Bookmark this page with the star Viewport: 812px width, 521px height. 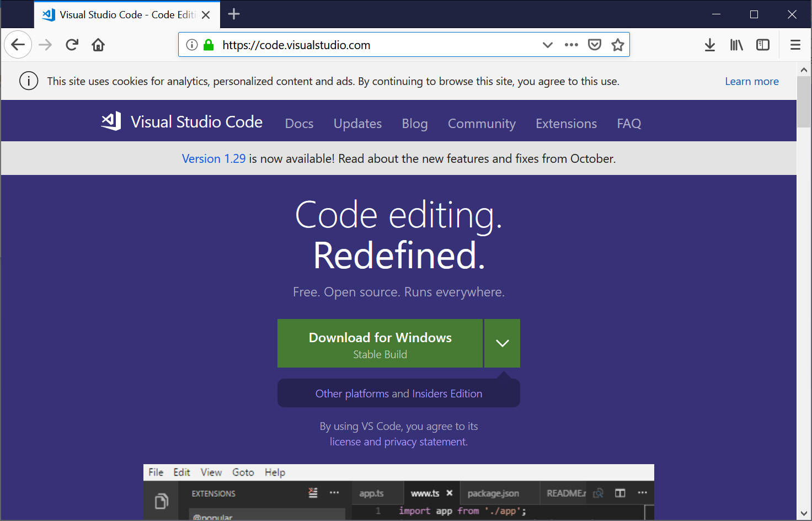(618, 45)
